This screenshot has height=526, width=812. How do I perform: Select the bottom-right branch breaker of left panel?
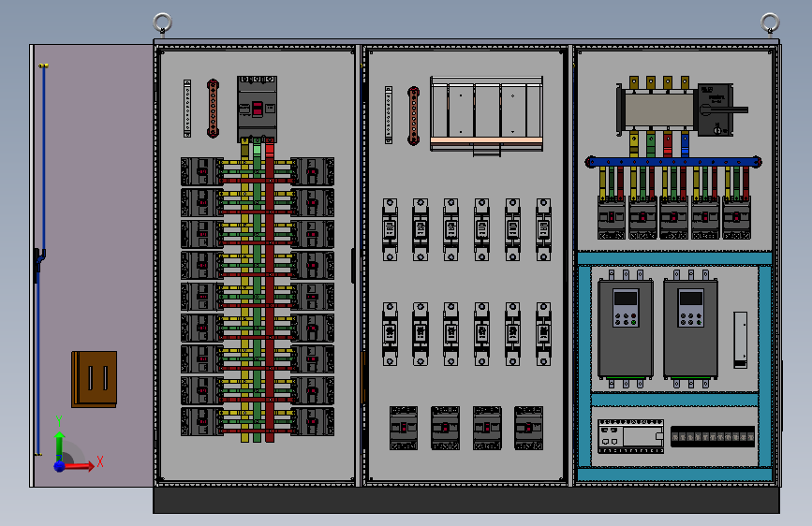click(x=313, y=422)
